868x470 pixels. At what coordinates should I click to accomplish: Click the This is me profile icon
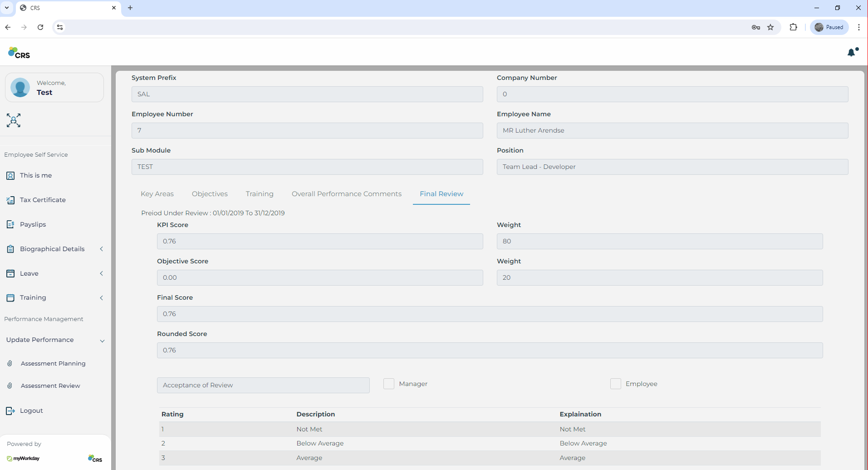[10, 176]
